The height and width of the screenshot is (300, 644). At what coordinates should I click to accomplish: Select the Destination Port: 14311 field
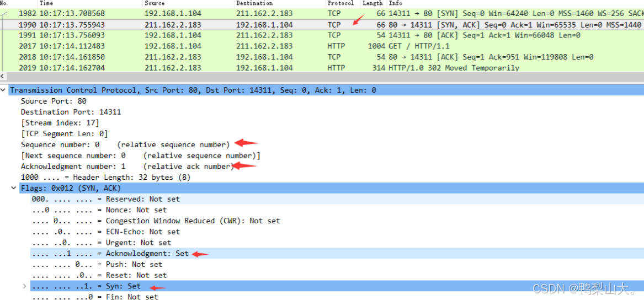[x=71, y=112]
